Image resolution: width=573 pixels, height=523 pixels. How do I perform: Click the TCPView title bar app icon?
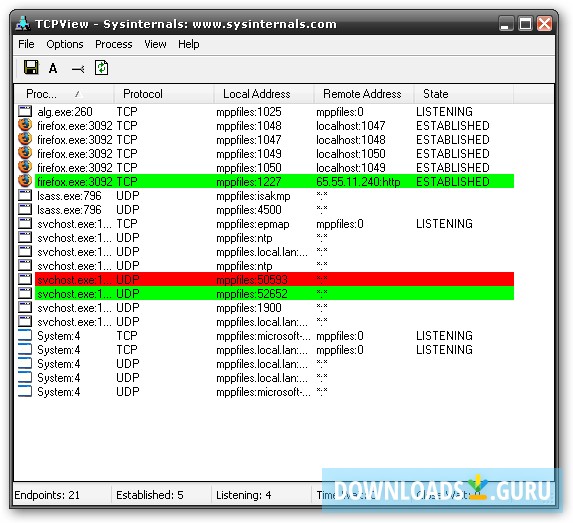(x=23, y=23)
